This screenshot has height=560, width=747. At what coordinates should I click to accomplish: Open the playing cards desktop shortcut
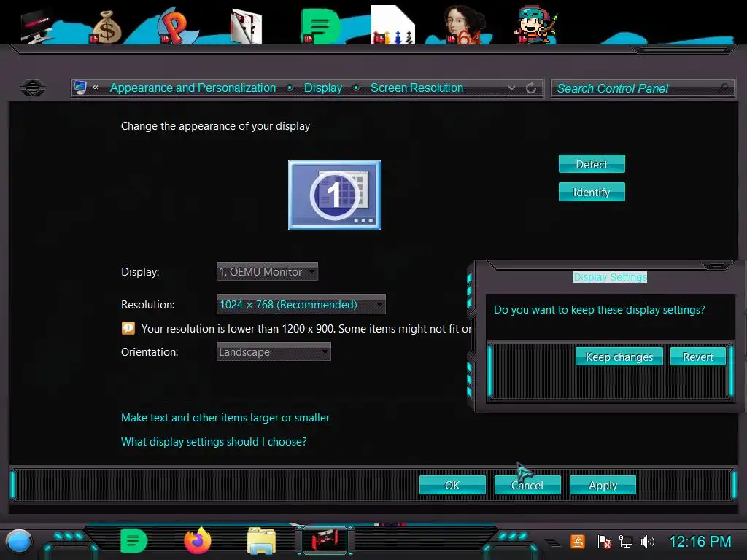pyautogui.click(x=247, y=27)
